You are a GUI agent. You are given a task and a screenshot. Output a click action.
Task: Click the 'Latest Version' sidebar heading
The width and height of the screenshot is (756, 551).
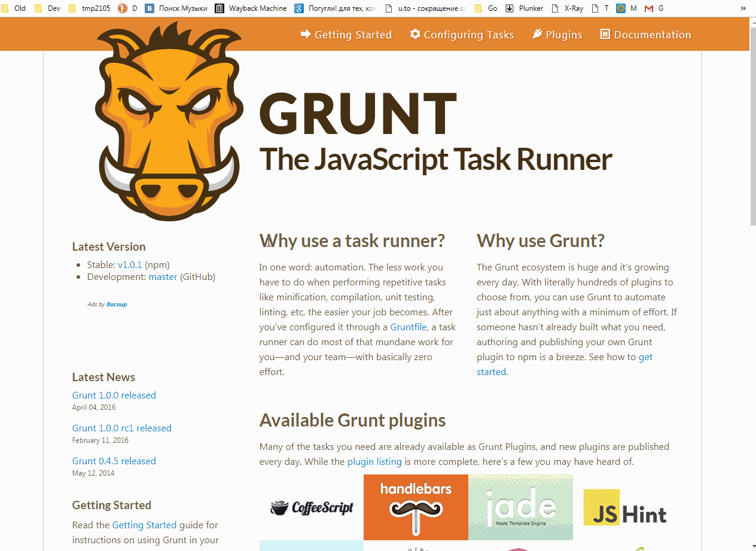[109, 246]
